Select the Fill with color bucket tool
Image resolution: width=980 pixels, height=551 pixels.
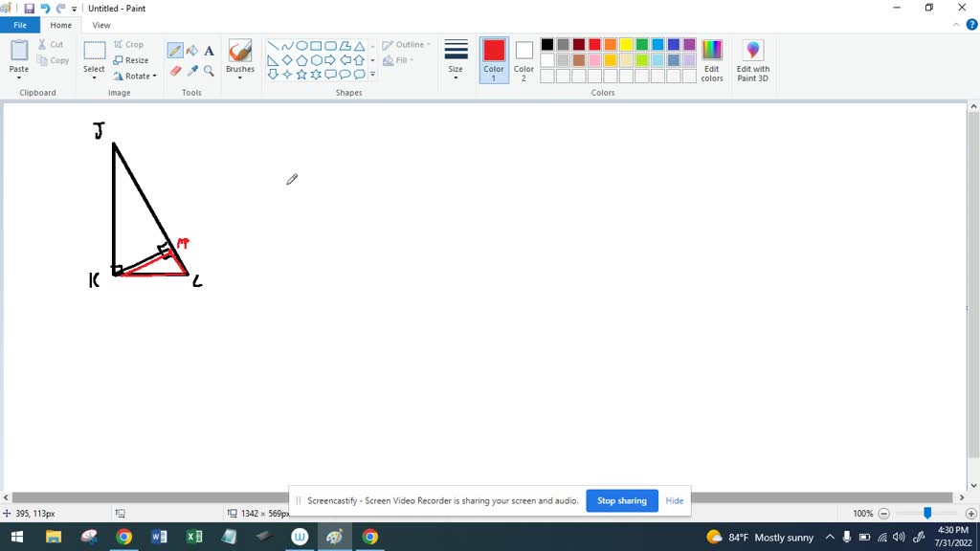pyautogui.click(x=192, y=51)
